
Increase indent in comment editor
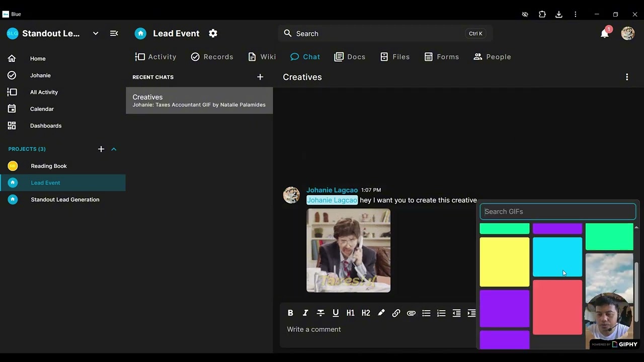[x=471, y=313]
